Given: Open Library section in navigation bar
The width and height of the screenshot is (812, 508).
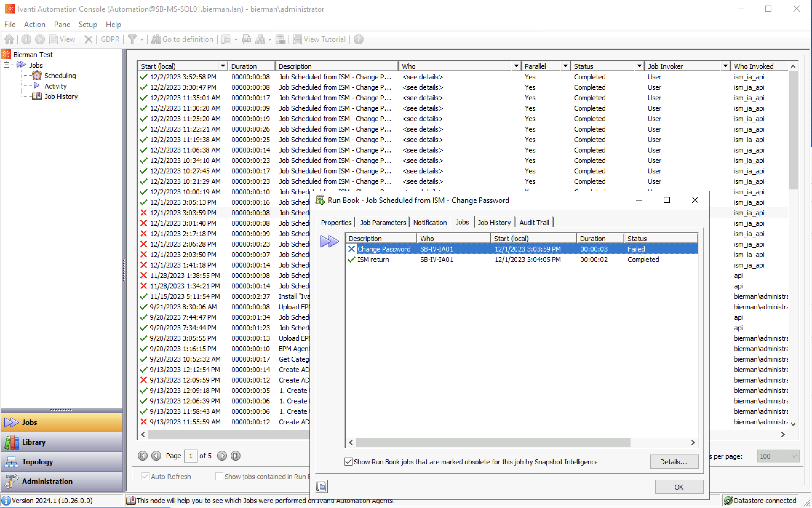Looking at the screenshot, I should 62,442.
